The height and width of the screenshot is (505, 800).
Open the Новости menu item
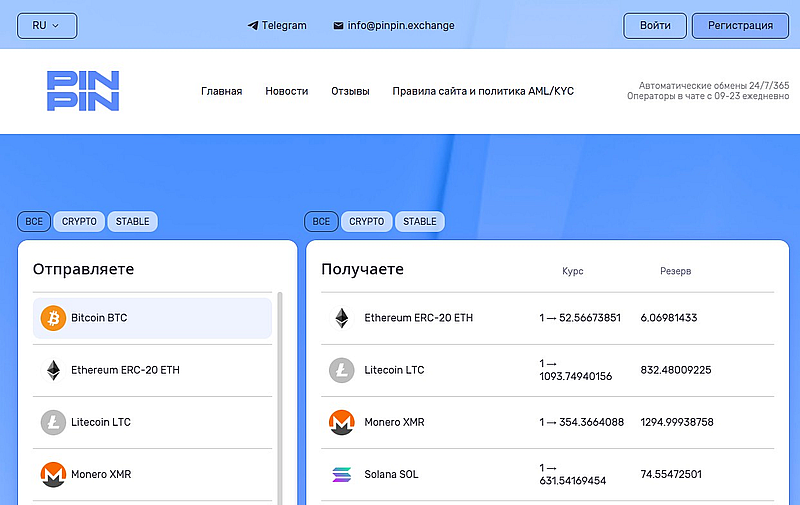tap(287, 91)
